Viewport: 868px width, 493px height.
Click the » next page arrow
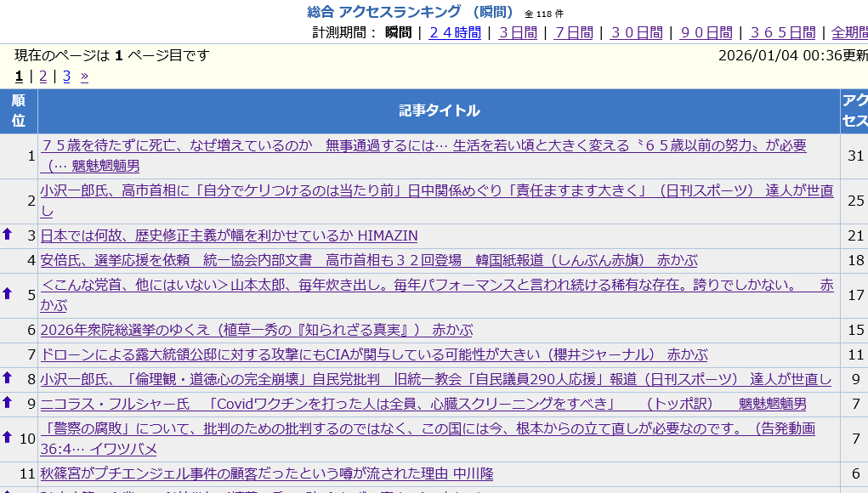(x=84, y=76)
